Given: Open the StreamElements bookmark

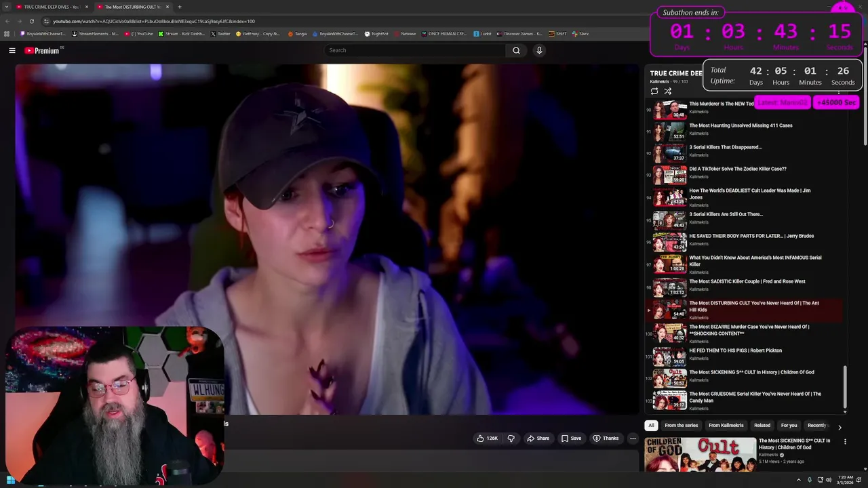Looking at the screenshot, I should pyautogui.click(x=95, y=33).
